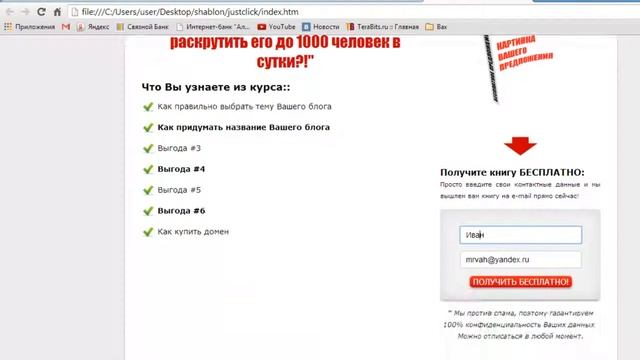Click the text 'Выгода #4'
The image size is (640, 360).
(181, 169)
